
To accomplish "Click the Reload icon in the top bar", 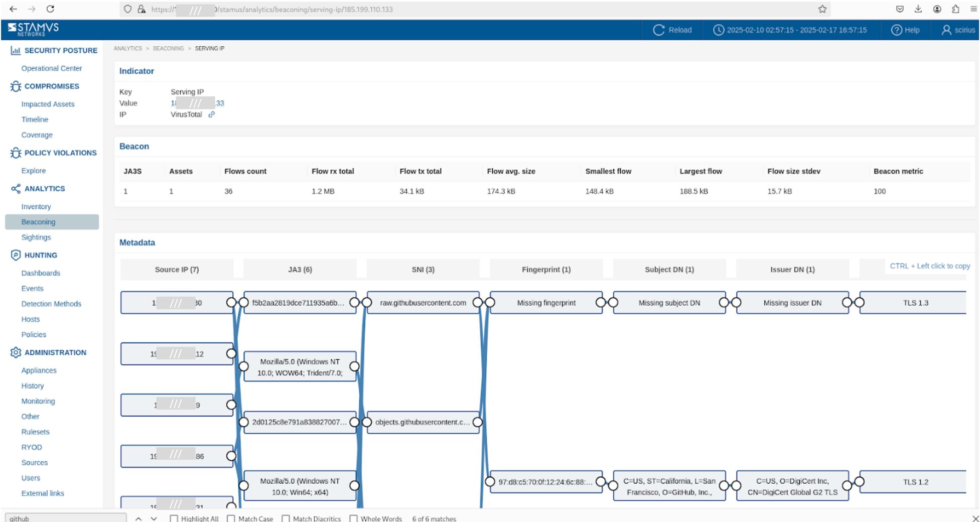I will click(658, 30).
